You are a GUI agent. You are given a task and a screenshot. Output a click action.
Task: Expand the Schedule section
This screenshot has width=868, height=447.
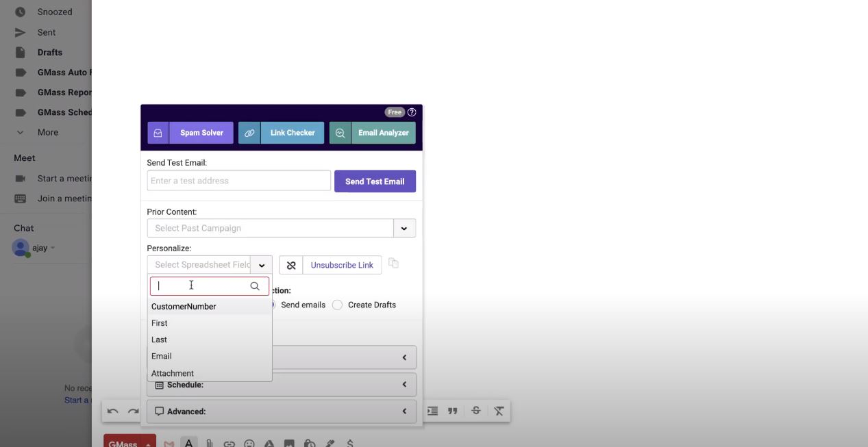(x=282, y=385)
